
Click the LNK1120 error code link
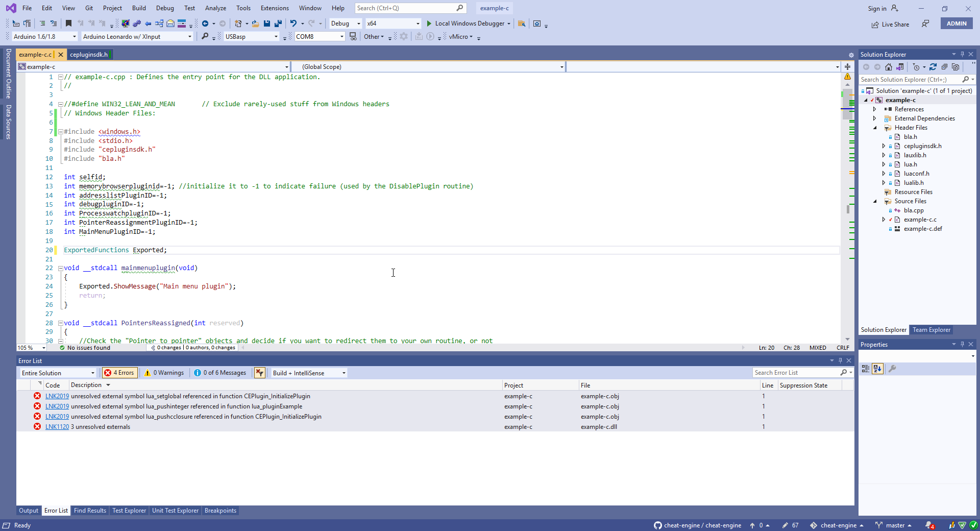tap(57, 427)
